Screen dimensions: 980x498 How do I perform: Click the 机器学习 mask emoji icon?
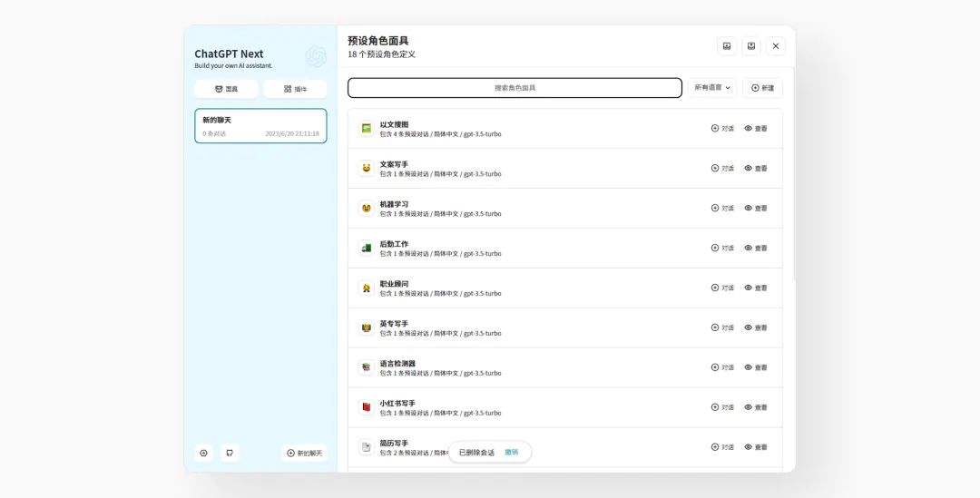tap(366, 209)
